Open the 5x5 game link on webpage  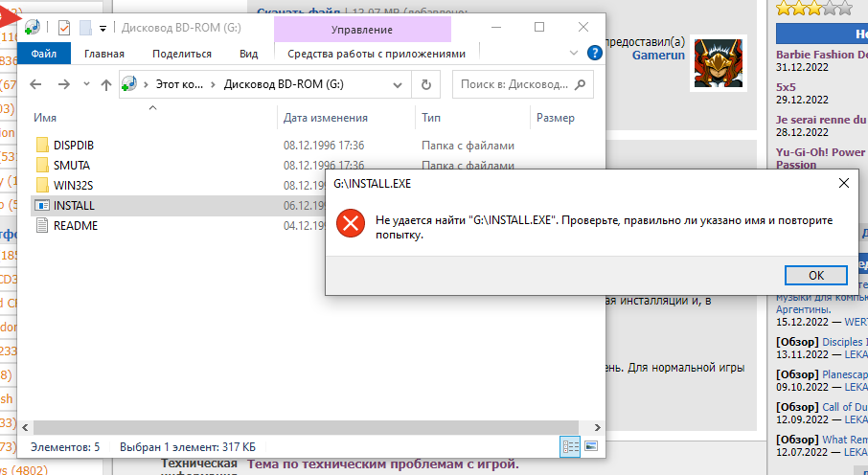786,87
